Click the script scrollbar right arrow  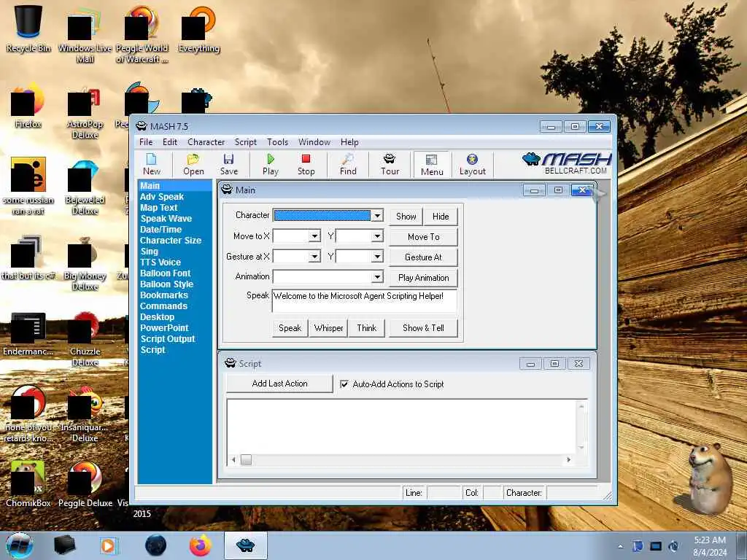pos(568,459)
